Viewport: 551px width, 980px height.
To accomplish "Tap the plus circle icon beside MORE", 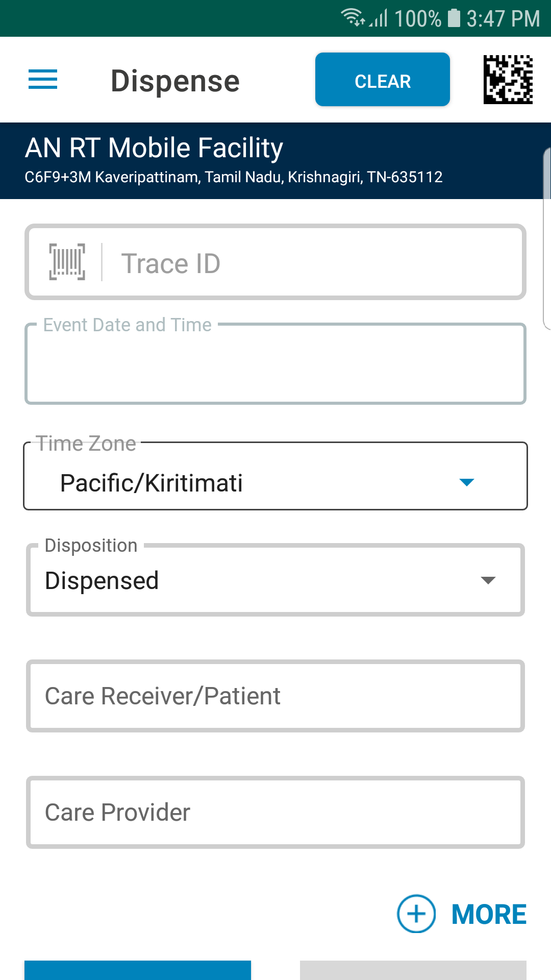I will pyautogui.click(x=416, y=914).
